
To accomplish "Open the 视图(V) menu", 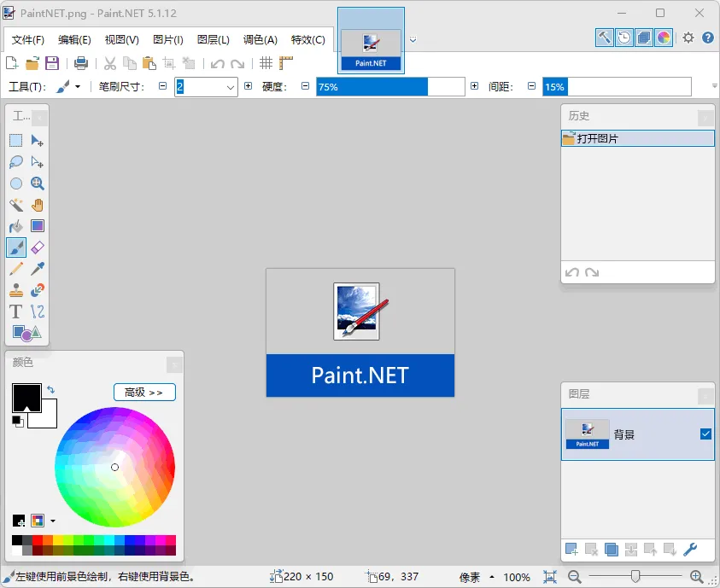I will (121, 40).
